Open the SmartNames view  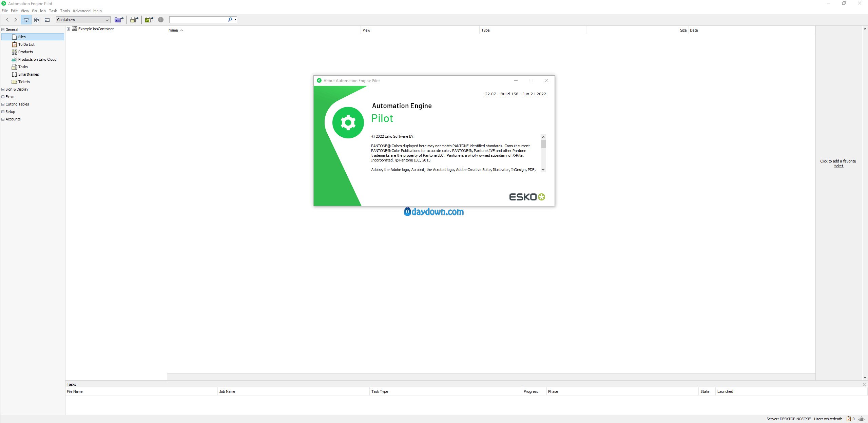click(x=28, y=74)
